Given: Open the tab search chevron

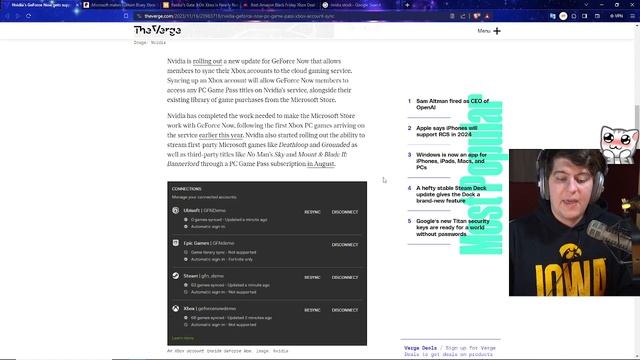Looking at the screenshot, I should (x=587, y=5).
